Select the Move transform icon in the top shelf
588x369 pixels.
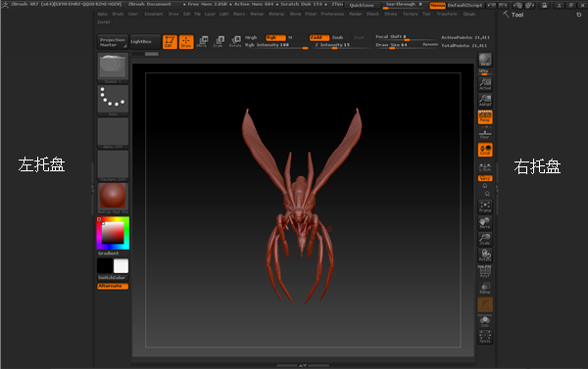202,41
